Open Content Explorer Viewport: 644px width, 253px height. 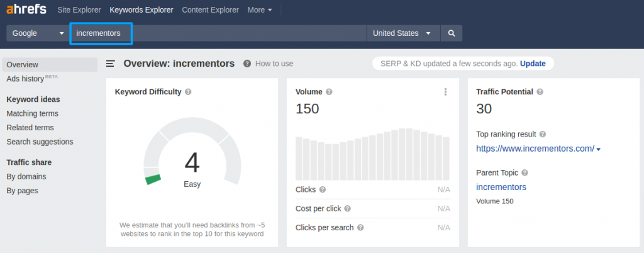pos(210,10)
